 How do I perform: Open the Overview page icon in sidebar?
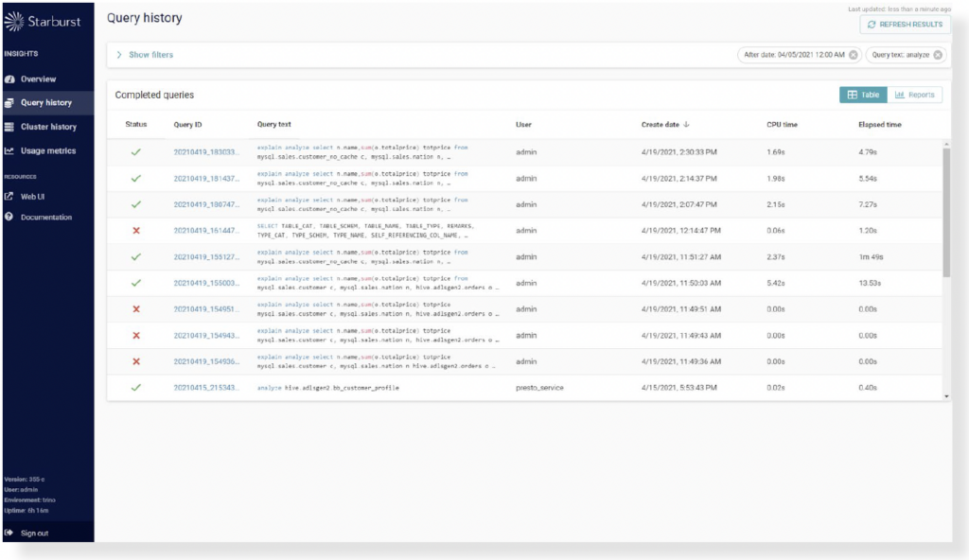tap(9, 79)
